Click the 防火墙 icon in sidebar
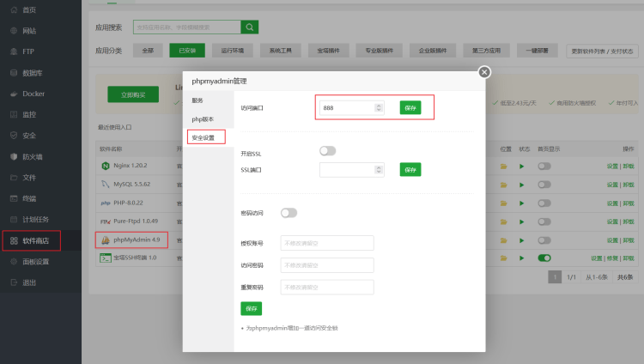Screen dimensions: 644x364 (x=14, y=156)
